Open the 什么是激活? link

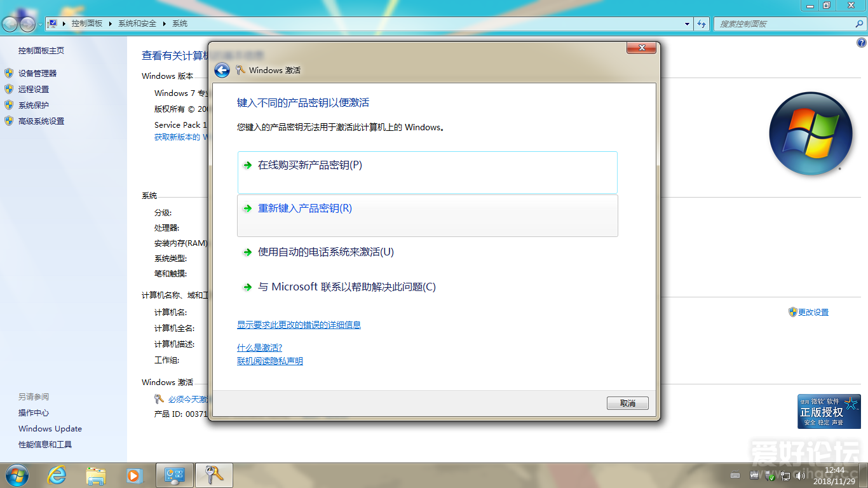[x=259, y=348]
